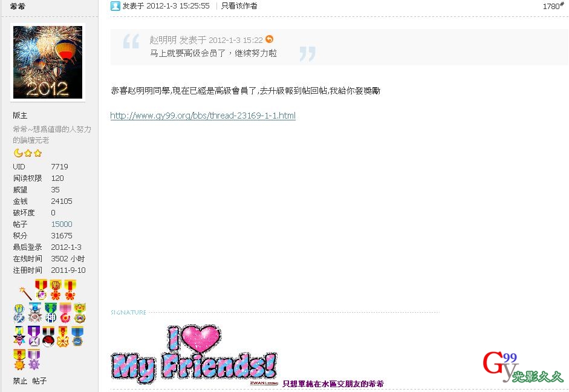Click the magic wand medal icon
The image size is (569, 392).
[x=25, y=293]
